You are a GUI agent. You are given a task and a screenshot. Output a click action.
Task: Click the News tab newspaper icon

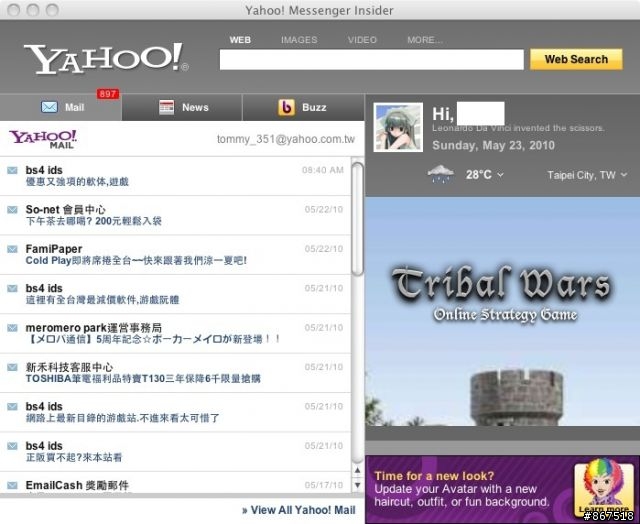coord(167,107)
